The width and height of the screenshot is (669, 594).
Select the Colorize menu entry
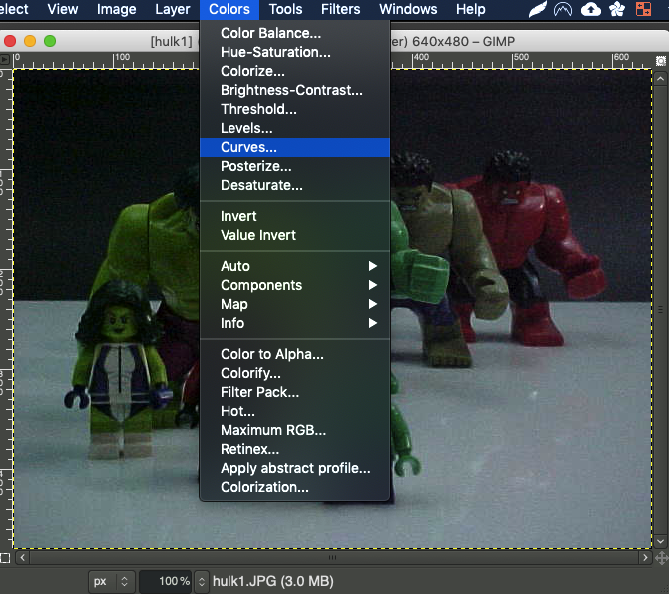(x=295, y=71)
